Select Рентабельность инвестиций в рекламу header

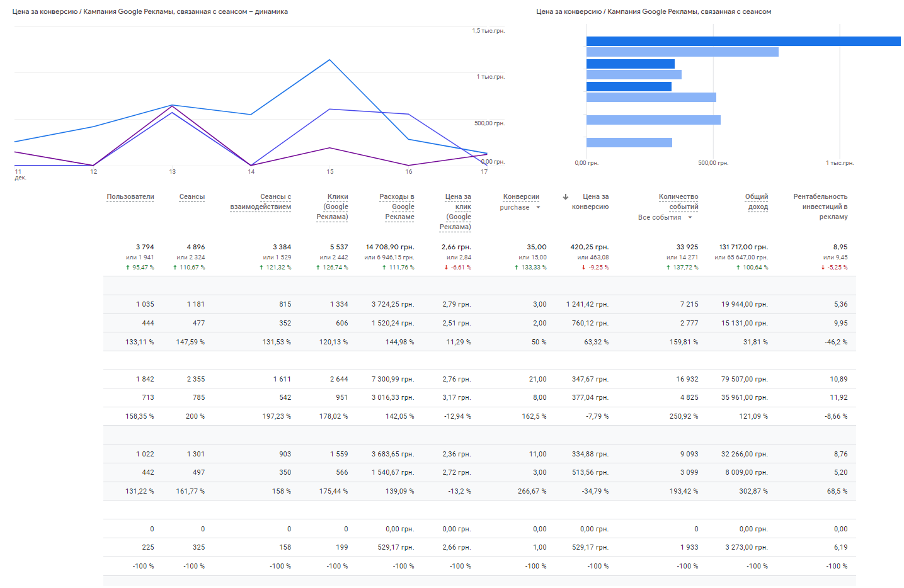tap(820, 206)
